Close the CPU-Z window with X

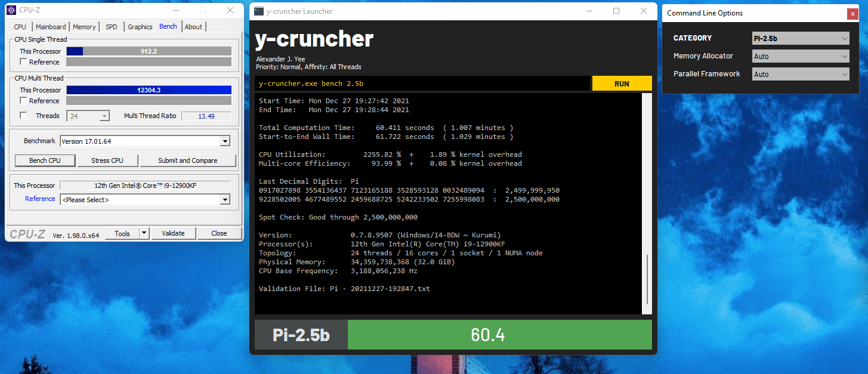click(230, 10)
